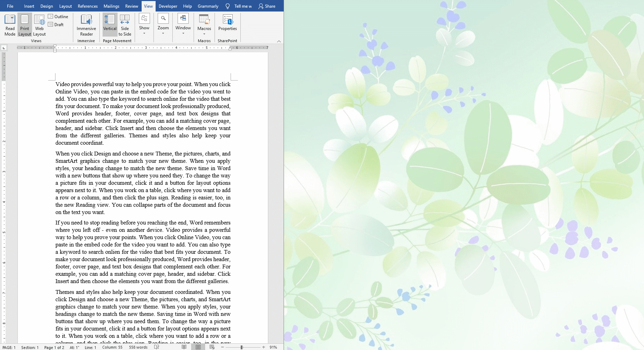Screen dimensions: 644x350
Task: Switch to the Layout tab
Action: click(x=65, y=6)
